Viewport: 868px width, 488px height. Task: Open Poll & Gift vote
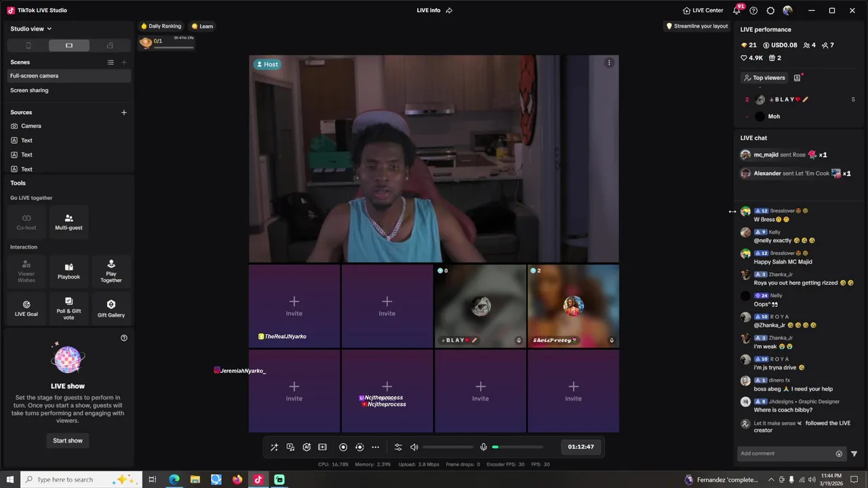click(x=68, y=308)
